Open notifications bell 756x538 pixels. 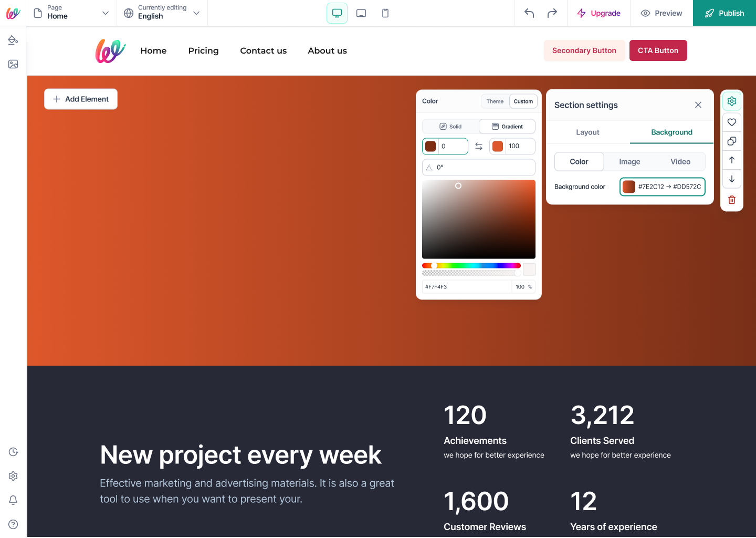(x=13, y=500)
